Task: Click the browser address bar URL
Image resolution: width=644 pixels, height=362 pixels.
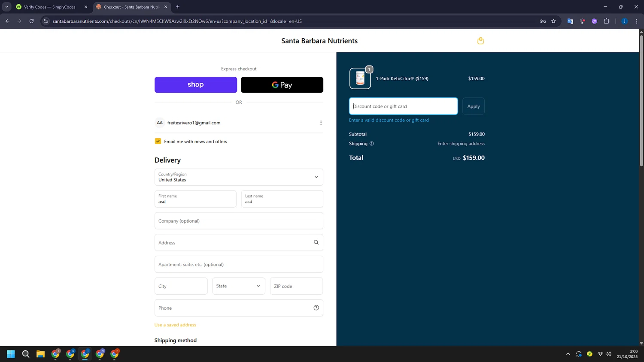Action: [177, 21]
